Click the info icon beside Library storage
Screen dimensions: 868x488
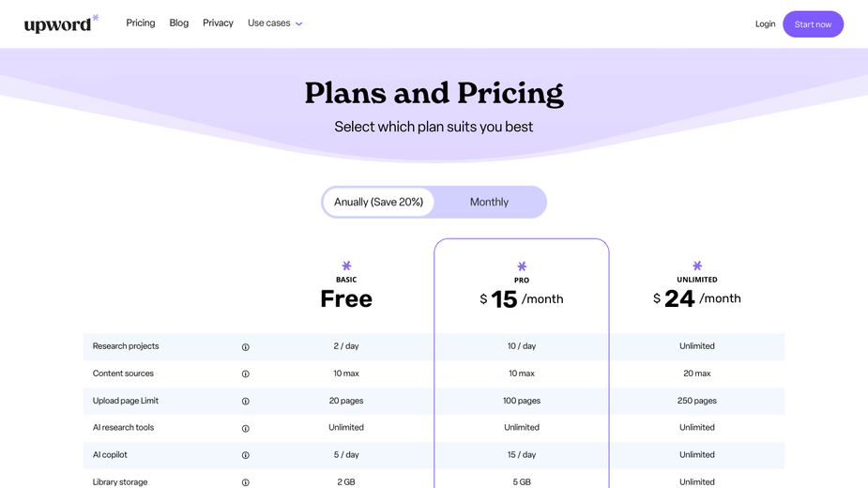[x=245, y=482]
